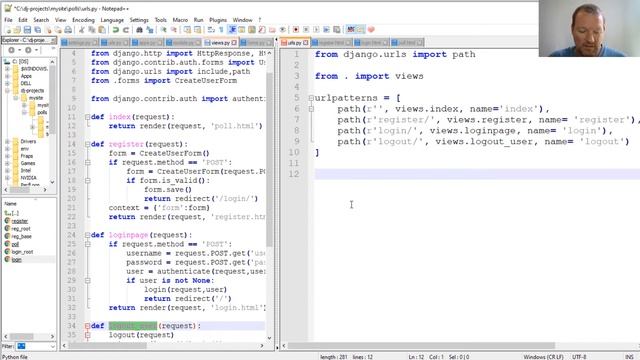The image size is (640, 360).
Task: Click the Windows (CR LF) status bar entry
Action: click(543, 357)
